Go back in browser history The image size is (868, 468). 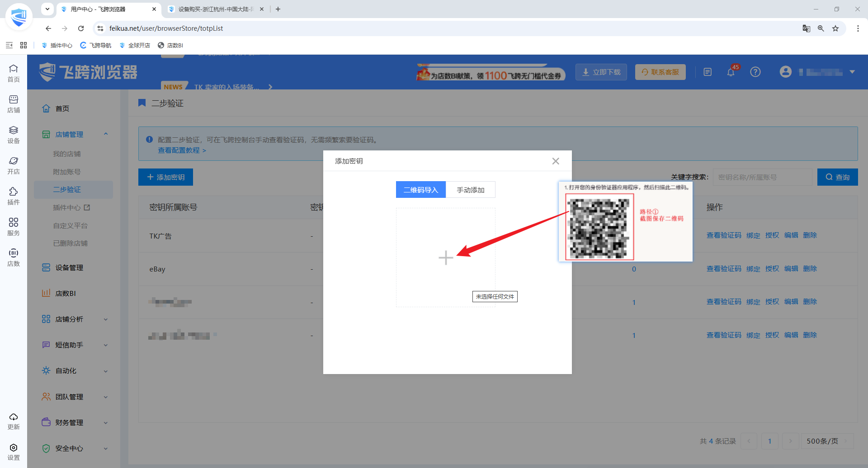(x=48, y=28)
